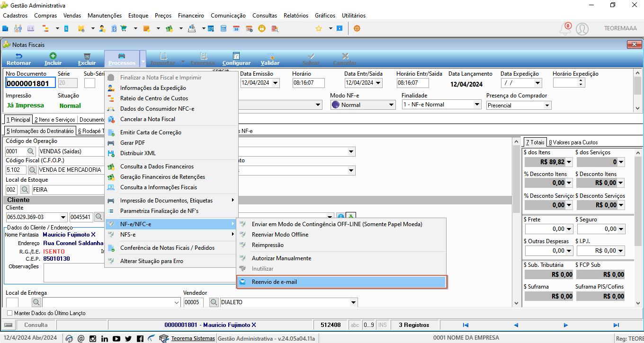Click the Validar toolbar icon

tap(270, 56)
